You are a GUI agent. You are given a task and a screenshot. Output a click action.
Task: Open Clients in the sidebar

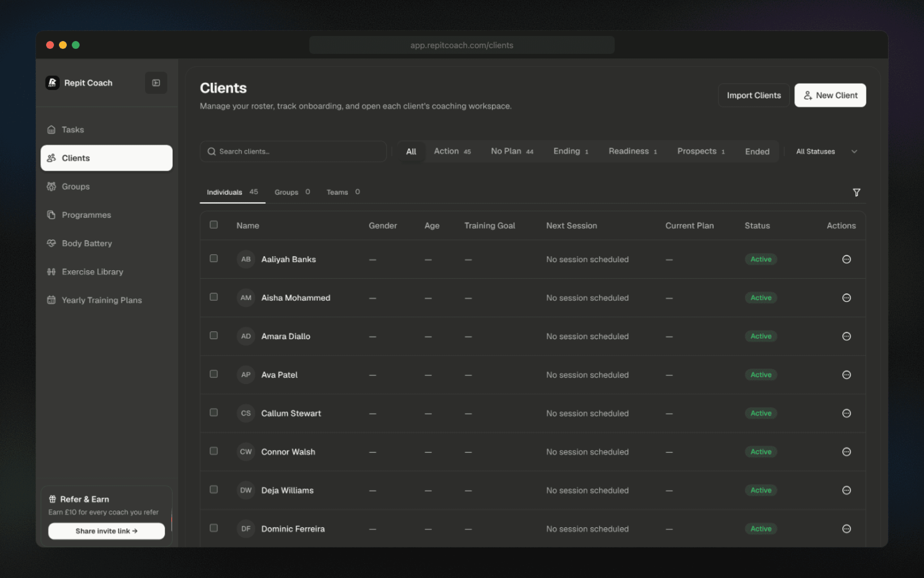pos(107,158)
